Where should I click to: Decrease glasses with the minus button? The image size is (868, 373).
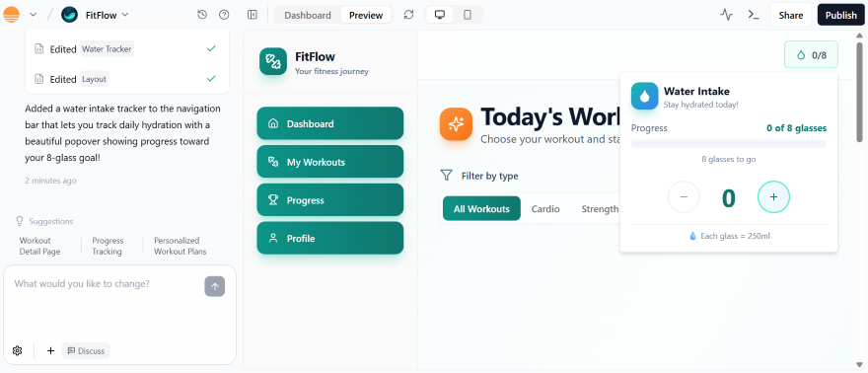click(x=684, y=197)
